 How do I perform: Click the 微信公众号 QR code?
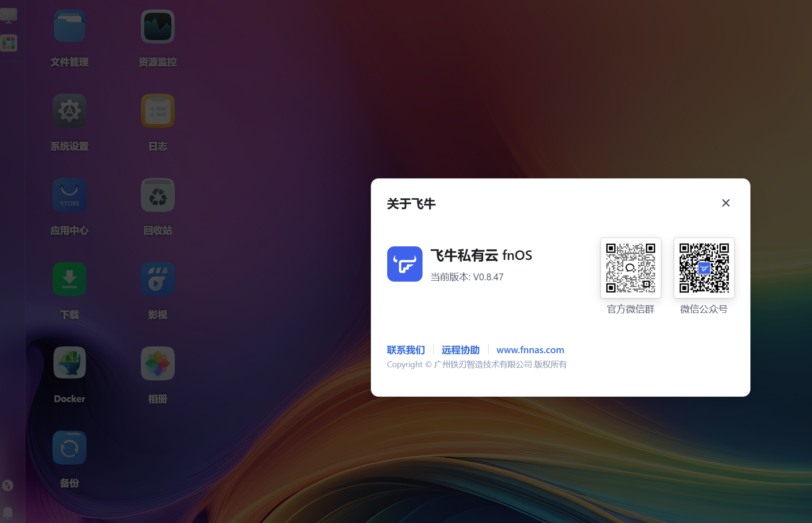pos(704,268)
